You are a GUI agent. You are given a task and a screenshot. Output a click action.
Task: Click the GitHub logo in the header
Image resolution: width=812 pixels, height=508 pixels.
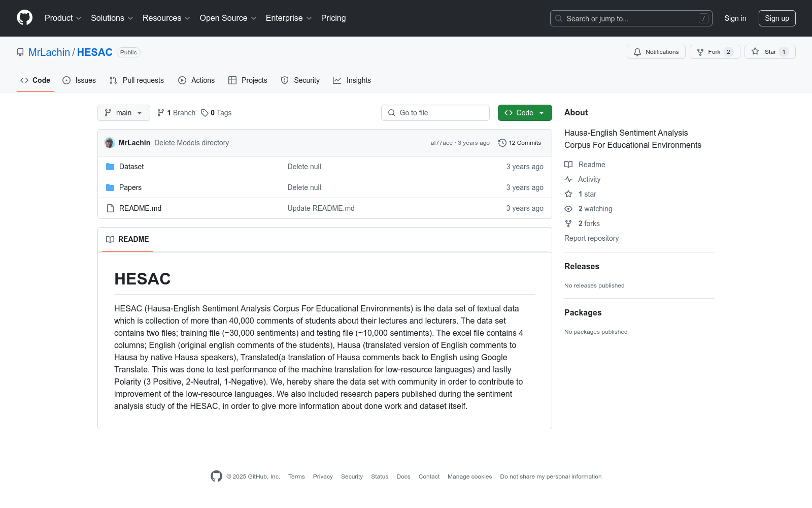coord(24,18)
